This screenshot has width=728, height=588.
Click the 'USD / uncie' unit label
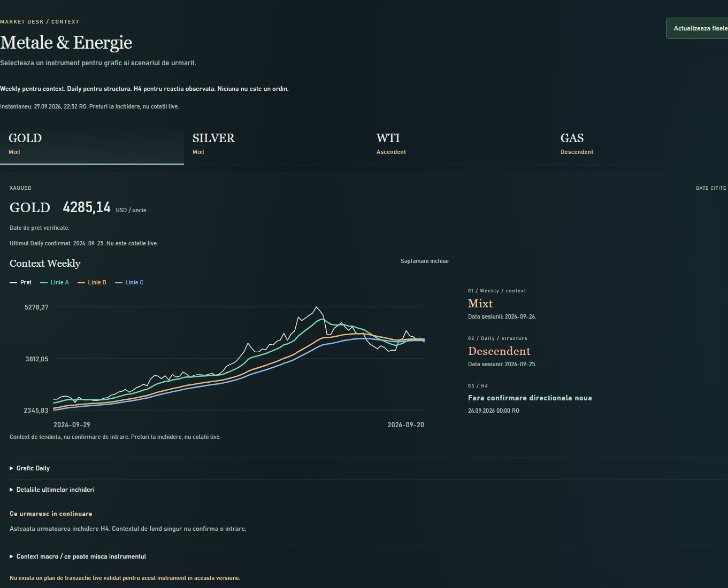pyautogui.click(x=131, y=211)
